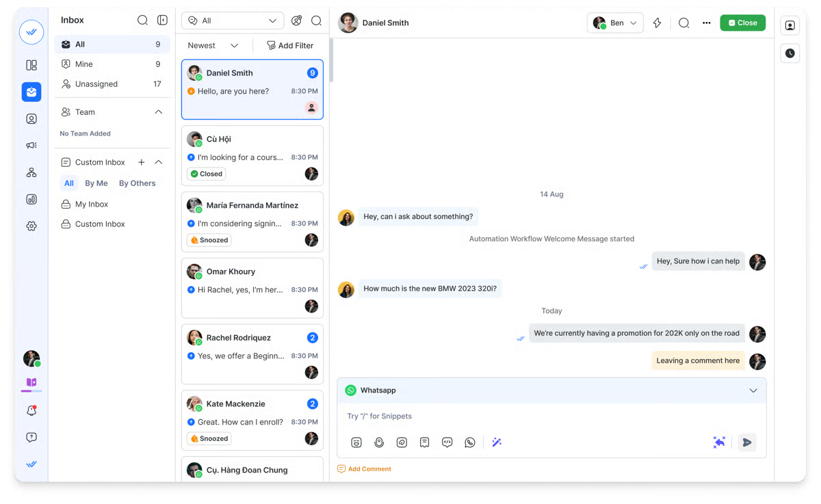
Task: Open the contact details panel icon
Action: coord(790,25)
